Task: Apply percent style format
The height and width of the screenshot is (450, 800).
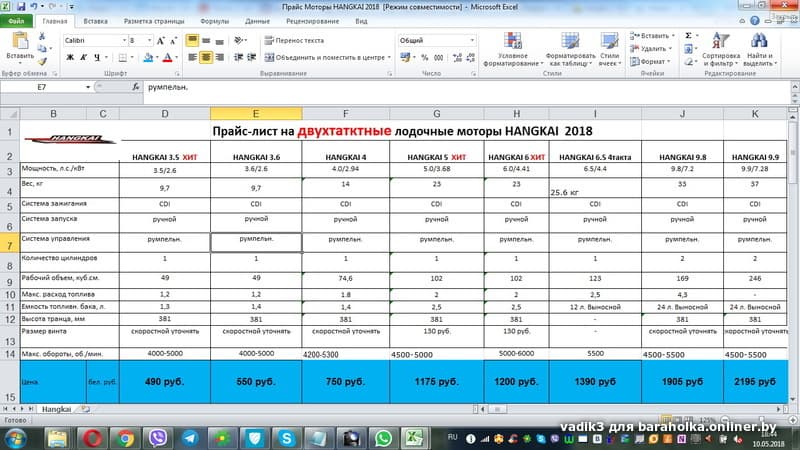Action: click(x=424, y=58)
